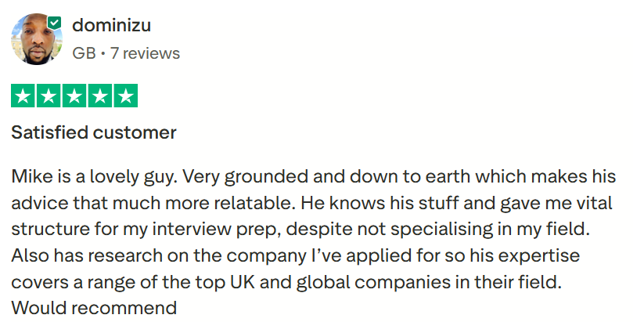Click the GB country label

[84, 53]
